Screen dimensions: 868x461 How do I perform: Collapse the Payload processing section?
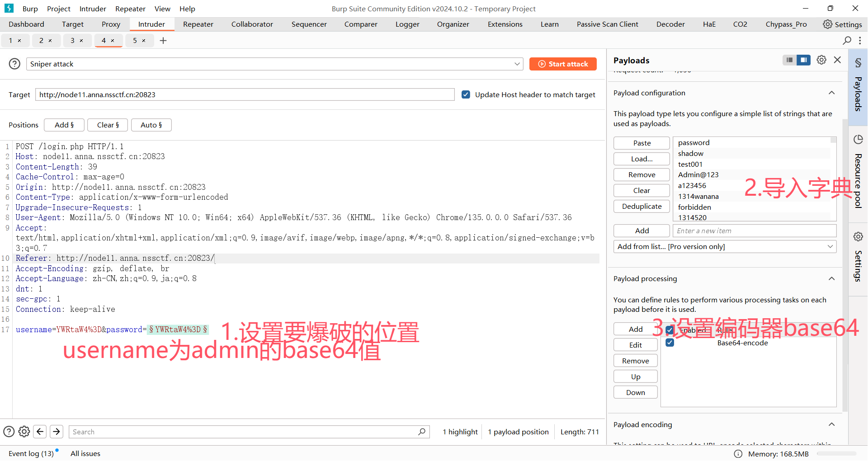coord(831,278)
